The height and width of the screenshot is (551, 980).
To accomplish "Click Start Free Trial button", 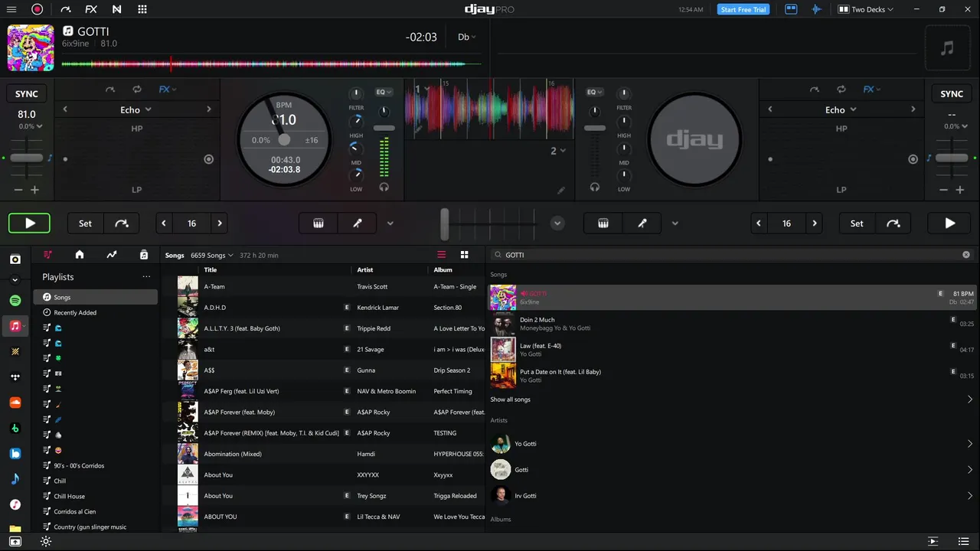I will 744,9.
